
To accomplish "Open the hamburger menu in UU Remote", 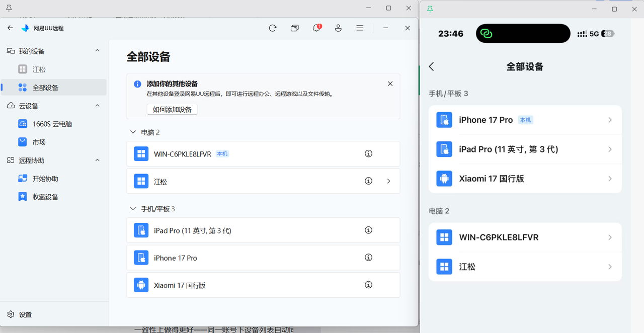I will (360, 28).
